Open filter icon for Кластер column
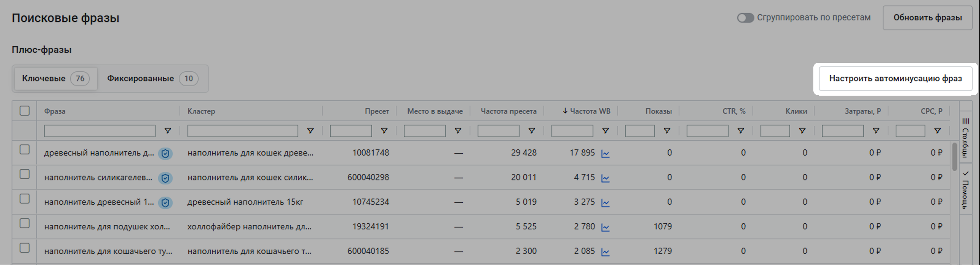The image size is (980, 265). click(x=310, y=131)
